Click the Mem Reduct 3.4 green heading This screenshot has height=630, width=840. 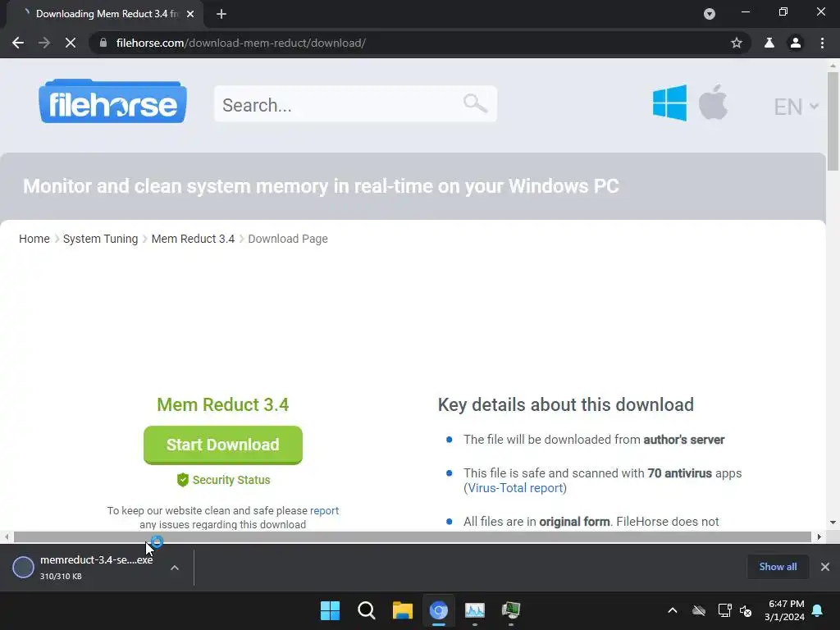[x=223, y=404]
